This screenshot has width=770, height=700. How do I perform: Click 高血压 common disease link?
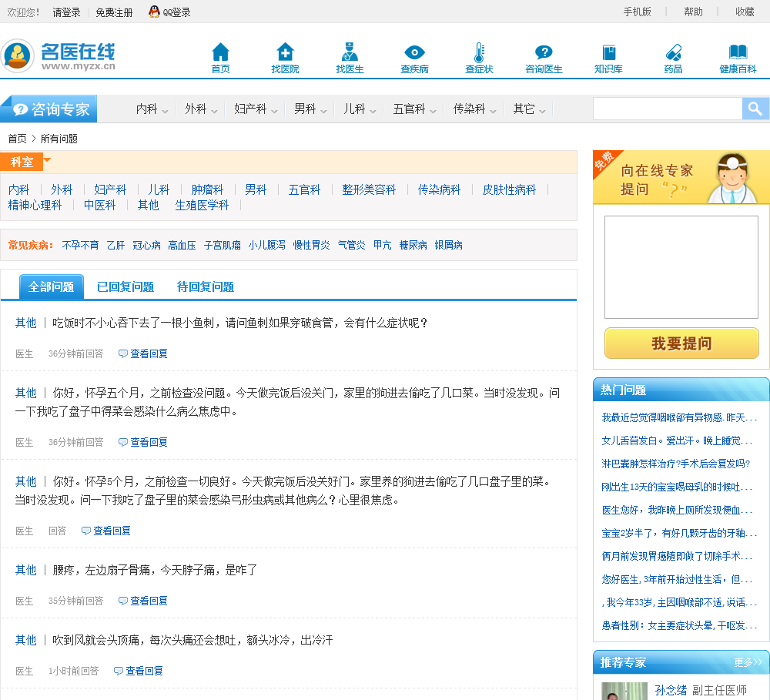coord(182,245)
